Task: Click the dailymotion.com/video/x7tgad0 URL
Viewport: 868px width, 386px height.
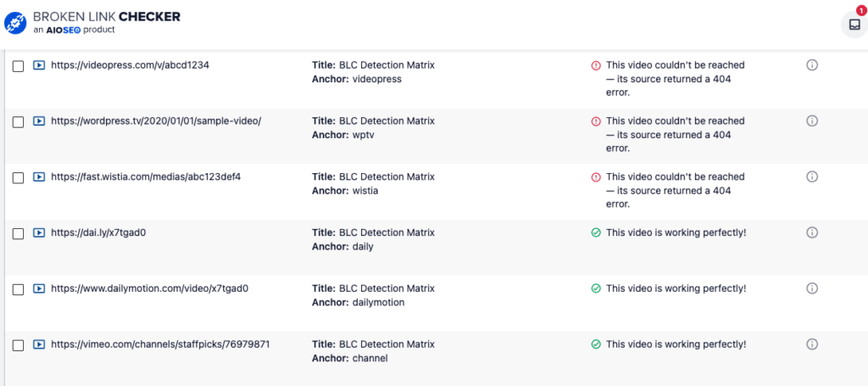Action: [x=150, y=288]
